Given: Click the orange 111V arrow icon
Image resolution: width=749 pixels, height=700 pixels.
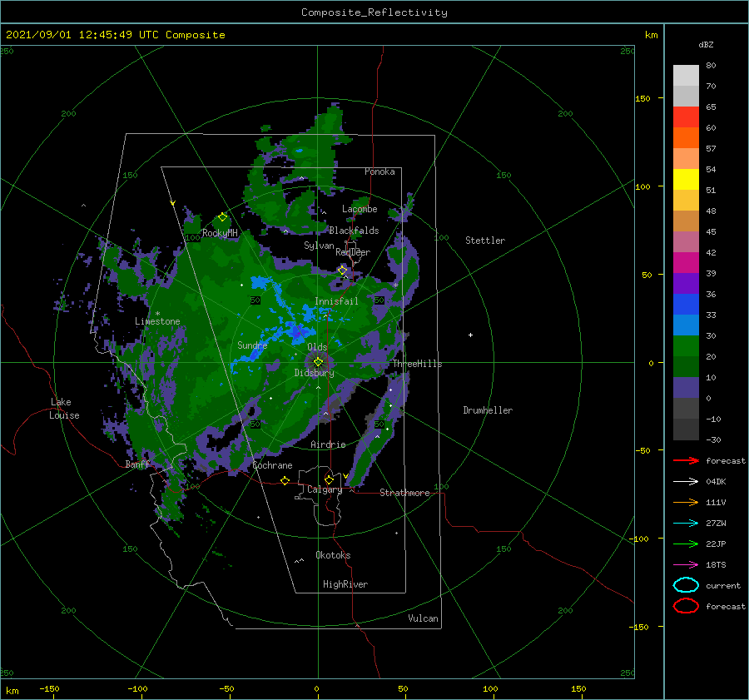Looking at the screenshot, I should (686, 502).
